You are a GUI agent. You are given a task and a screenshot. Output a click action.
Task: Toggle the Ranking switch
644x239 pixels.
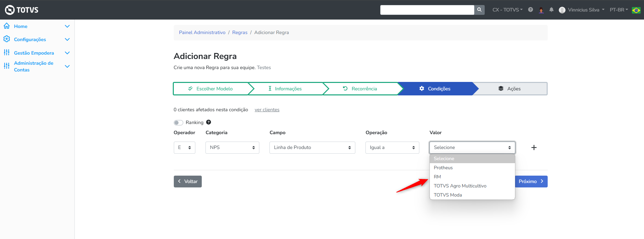click(178, 122)
